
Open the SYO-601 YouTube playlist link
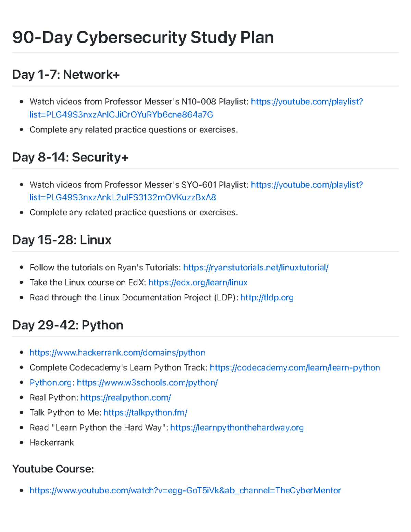307,185
